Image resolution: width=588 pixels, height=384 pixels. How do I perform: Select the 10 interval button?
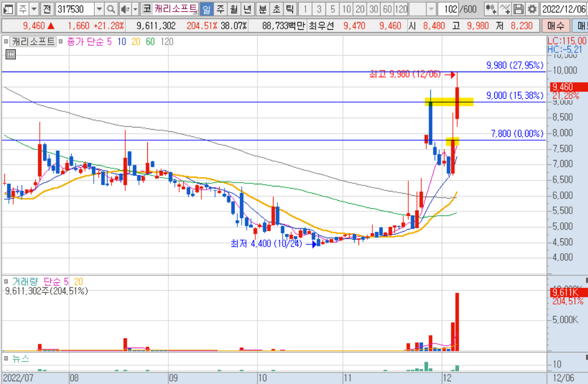tap(346, 9)
